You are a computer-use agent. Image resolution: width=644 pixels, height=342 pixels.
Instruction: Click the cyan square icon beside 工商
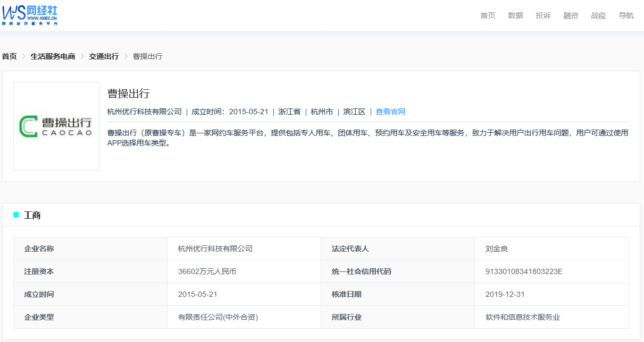16,215
